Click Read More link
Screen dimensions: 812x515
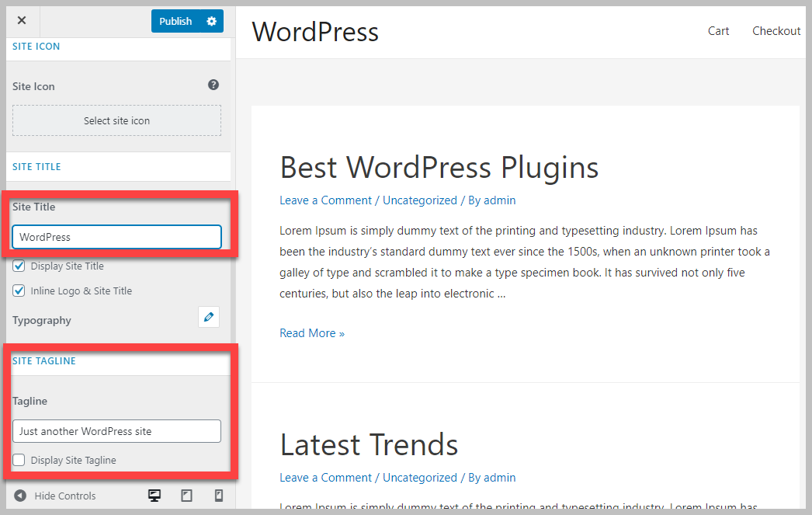tap(312, 333)
